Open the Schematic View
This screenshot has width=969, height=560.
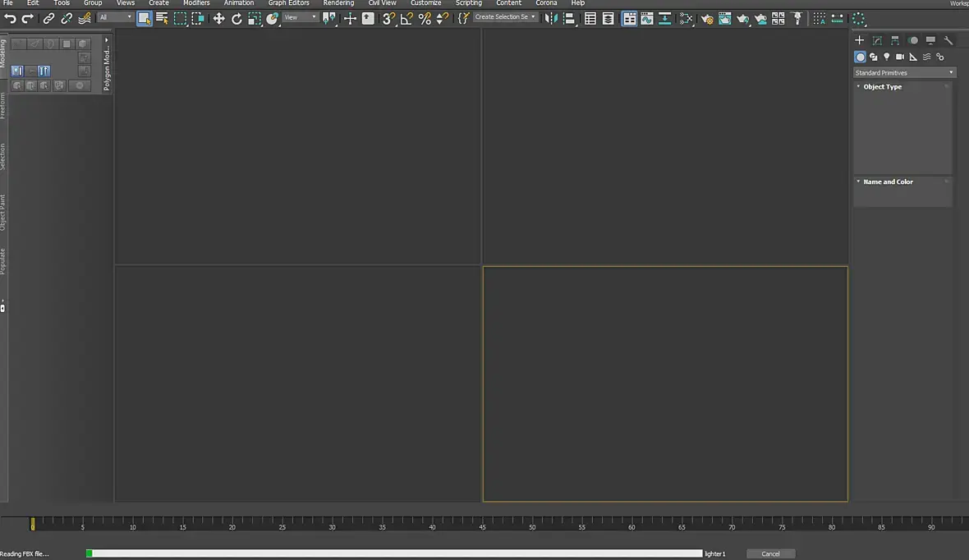[x=664, y=19]
